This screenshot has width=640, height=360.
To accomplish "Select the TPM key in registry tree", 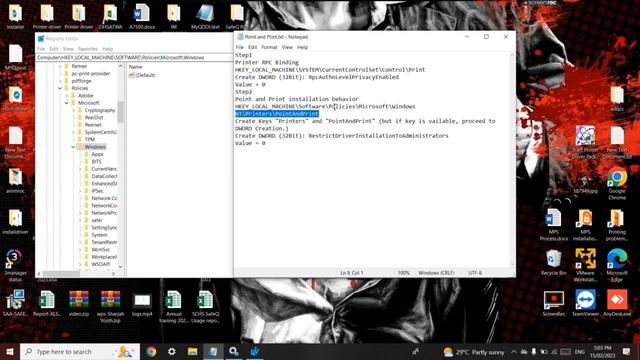I will tap(90, 140).
